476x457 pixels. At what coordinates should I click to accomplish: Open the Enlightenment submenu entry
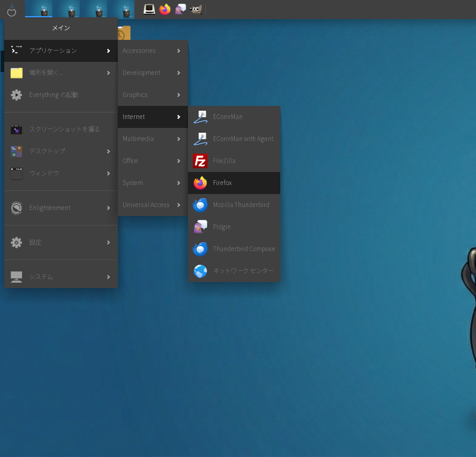pyautogui.click(x=61, y=208)
